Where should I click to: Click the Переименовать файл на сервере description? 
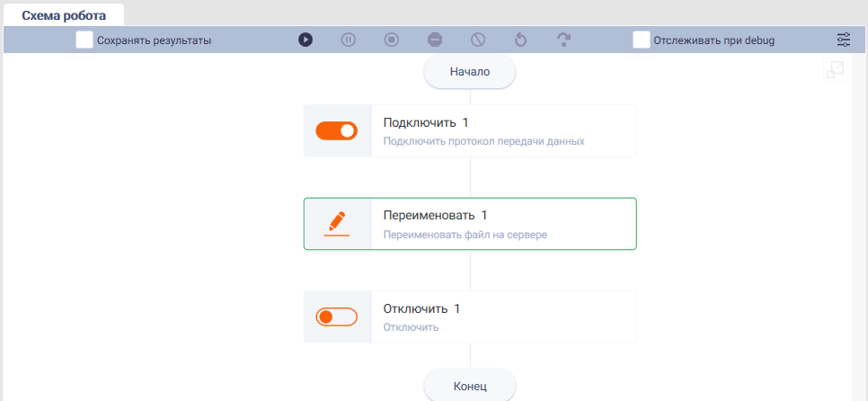click(x=465, y=235)
